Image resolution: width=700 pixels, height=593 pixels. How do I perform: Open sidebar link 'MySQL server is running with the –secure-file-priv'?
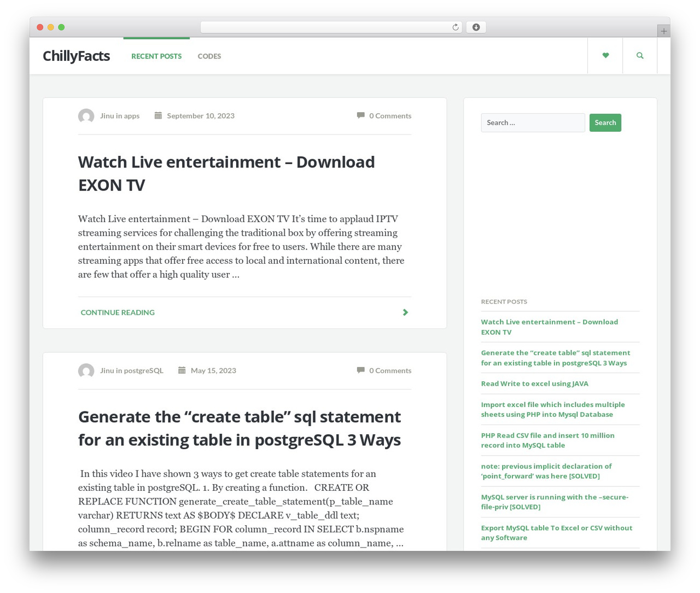coord(555,502)
